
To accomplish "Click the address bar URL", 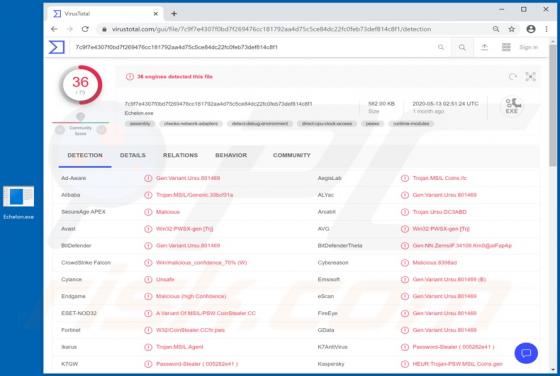I will (271, 29).
